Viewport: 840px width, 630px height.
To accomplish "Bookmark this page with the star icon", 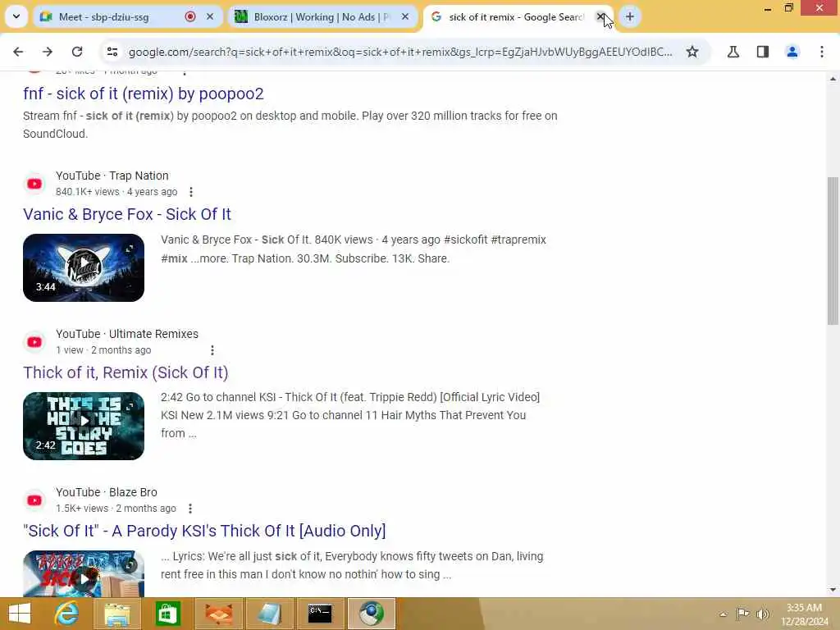I will 692,52.
